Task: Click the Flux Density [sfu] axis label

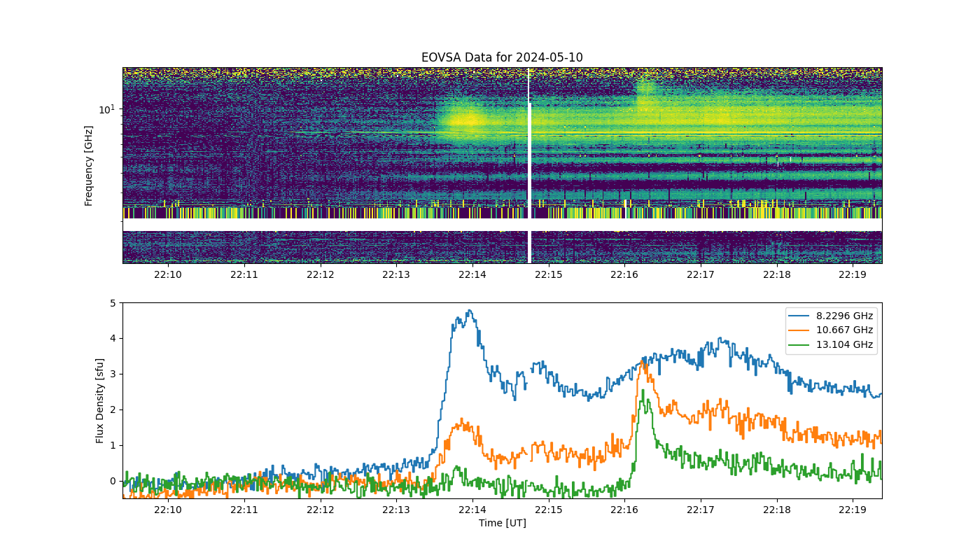Action: point(100,400)
